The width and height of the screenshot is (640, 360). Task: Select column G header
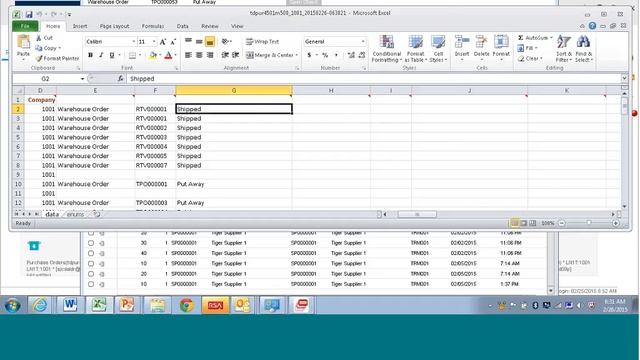click(x=234, y=90)
